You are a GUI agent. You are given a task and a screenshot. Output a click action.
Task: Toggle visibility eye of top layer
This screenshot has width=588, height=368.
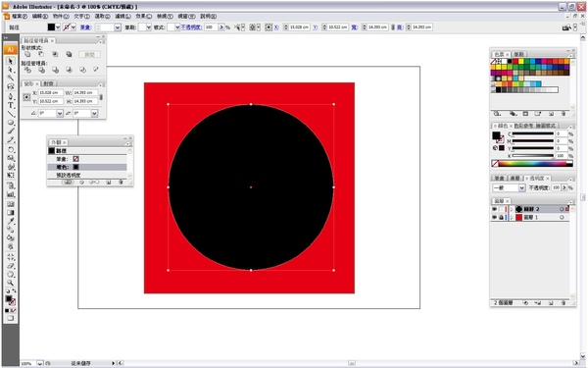pos(494,209)
